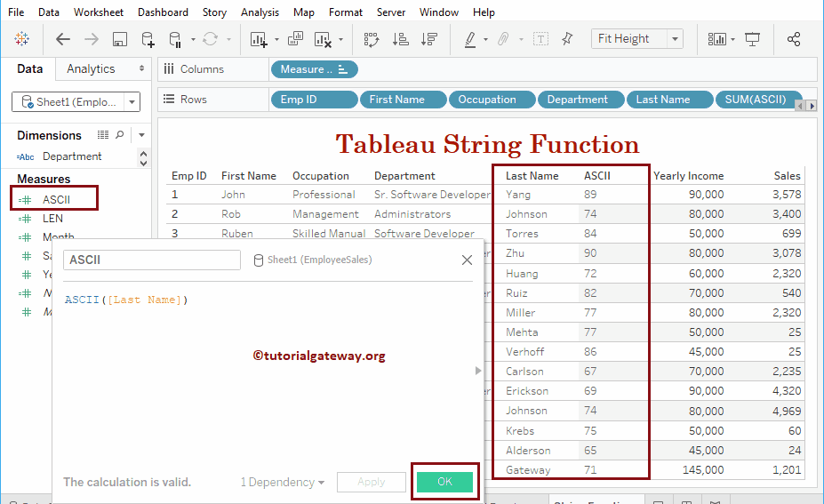The height and width of the screenshot is (504, 824).
Task: Open the Dashboard menu
Action: pyautogui.click(x=163, y=12)
